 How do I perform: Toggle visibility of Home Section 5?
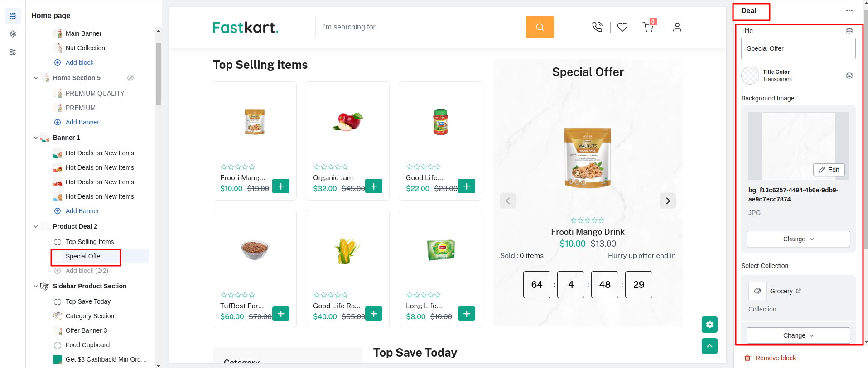click(130, 78)
